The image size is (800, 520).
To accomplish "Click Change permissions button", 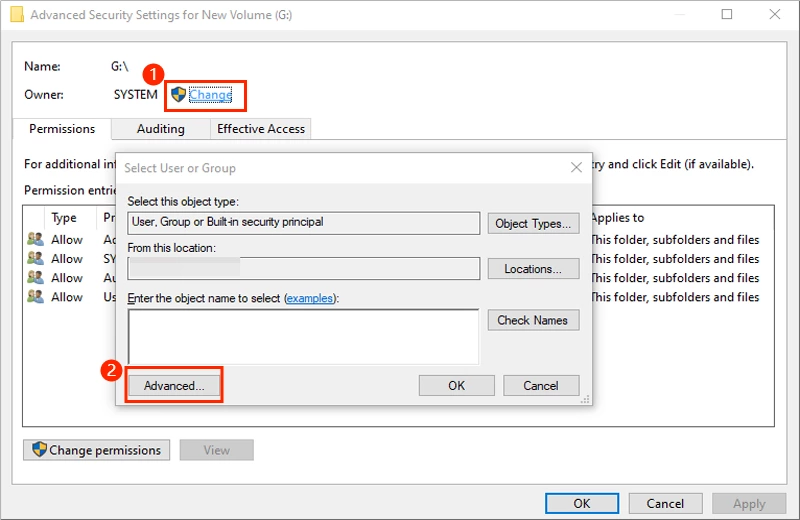I will tap(96, 450).
